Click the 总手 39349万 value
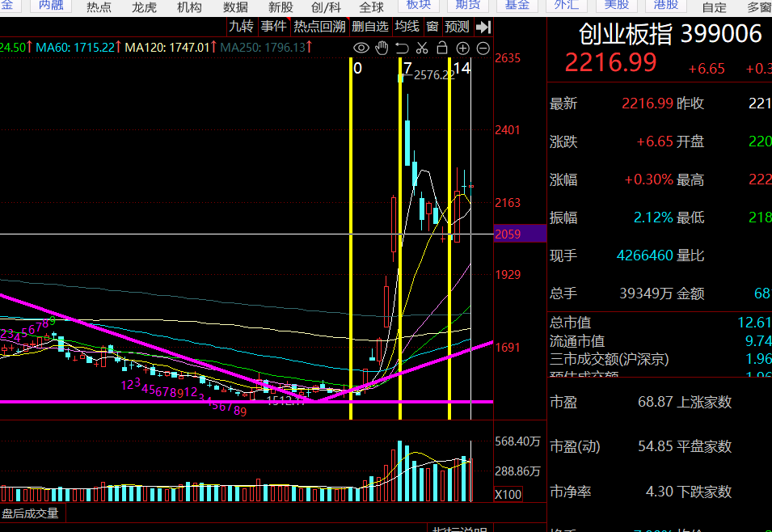The width and height of the screenshot is (772, 532). (x=646, y=293)
